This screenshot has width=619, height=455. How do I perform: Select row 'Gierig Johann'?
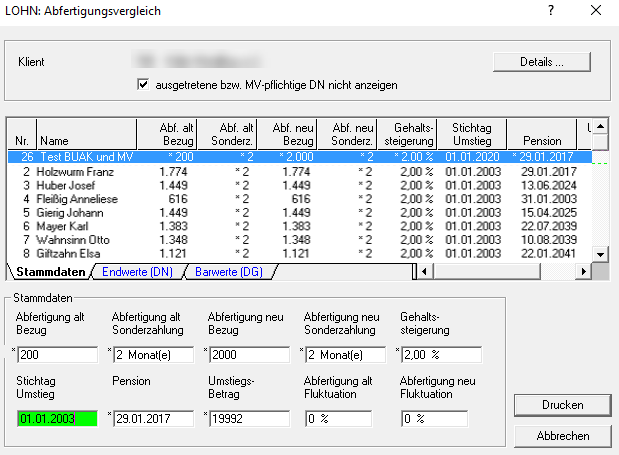[x=300, y=213]
